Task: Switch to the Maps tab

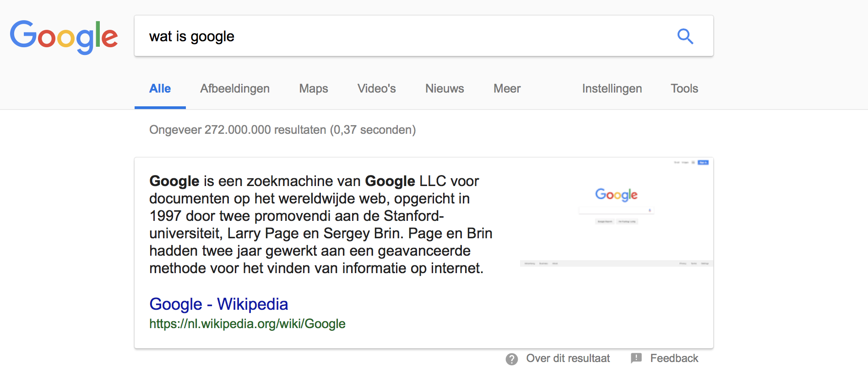Action: pos(314,88)
